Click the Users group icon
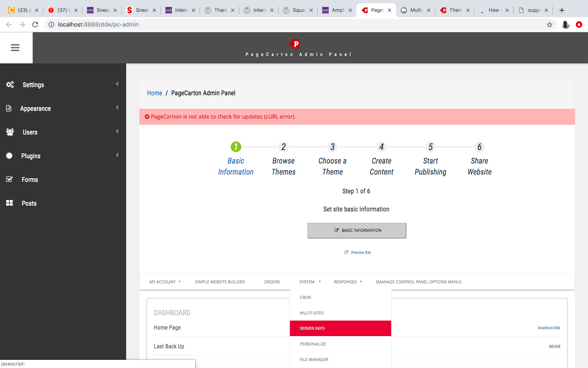The image size is (588, 368). (10, 132)
